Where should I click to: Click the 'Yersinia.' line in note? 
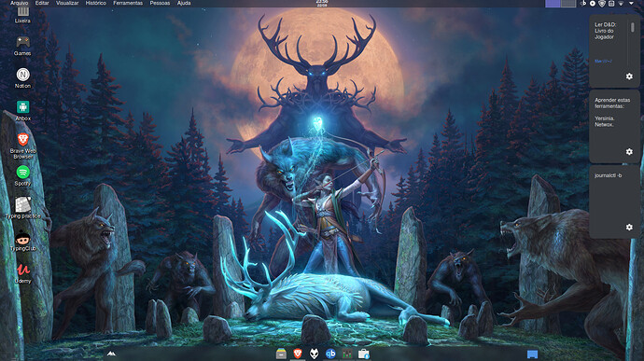(605, 118)
